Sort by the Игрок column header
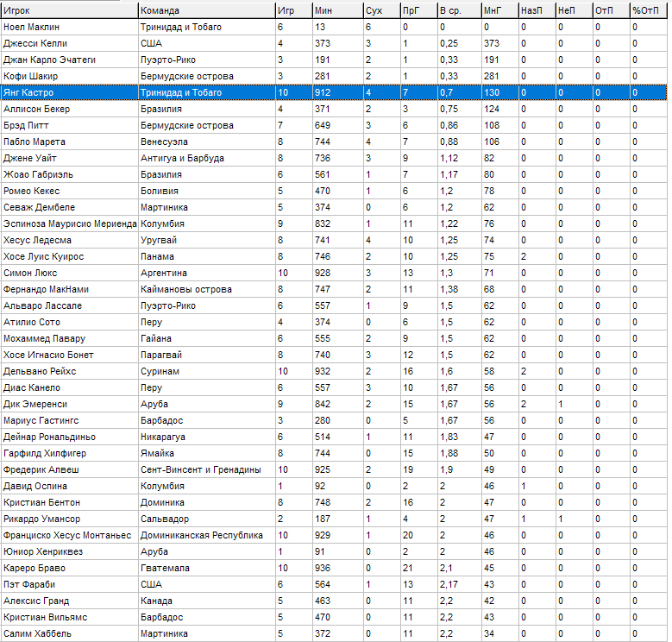 pos(69,10)
